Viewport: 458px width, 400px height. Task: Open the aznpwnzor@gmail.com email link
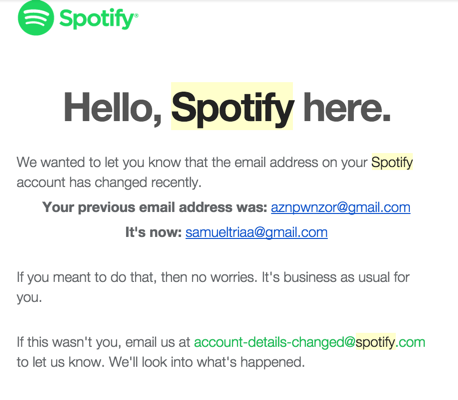[340, 207]
